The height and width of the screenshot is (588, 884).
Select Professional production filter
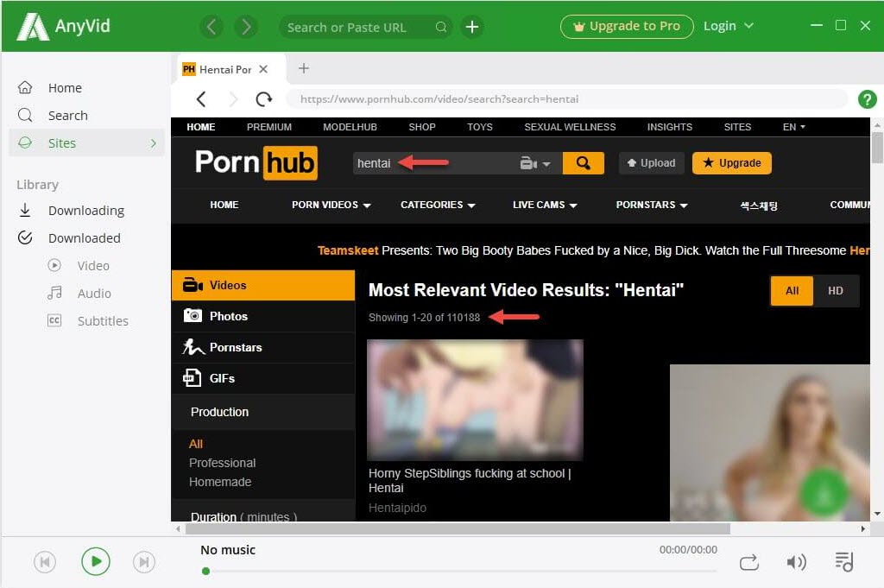pos(222,463)
